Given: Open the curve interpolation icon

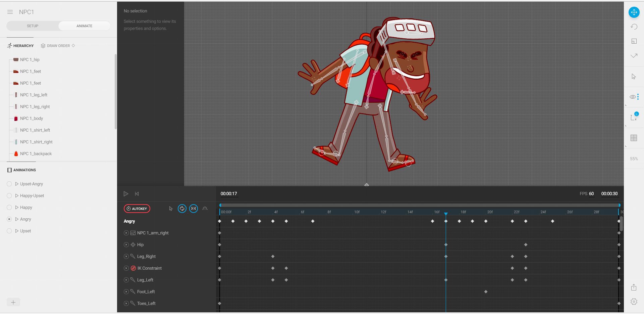Looking at the screenshot, I should coord(205,209).
